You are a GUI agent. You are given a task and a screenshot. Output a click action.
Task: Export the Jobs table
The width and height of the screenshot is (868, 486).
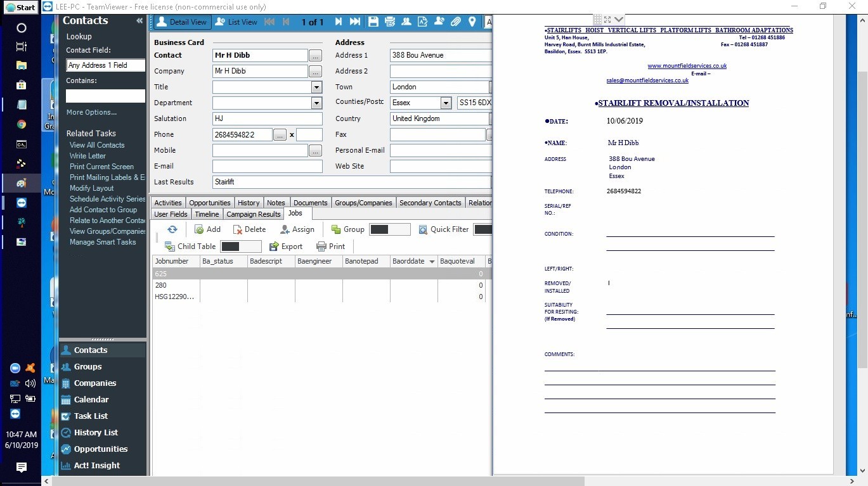[x=286, y=246]
